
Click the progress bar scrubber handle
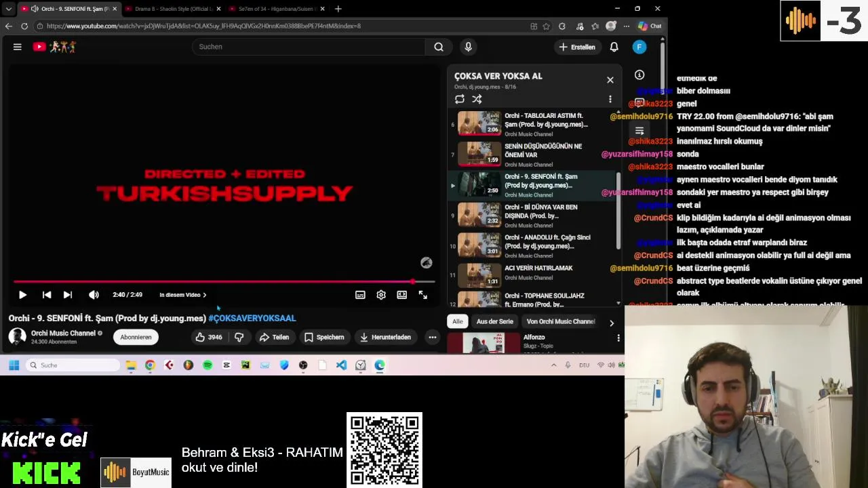412,281
